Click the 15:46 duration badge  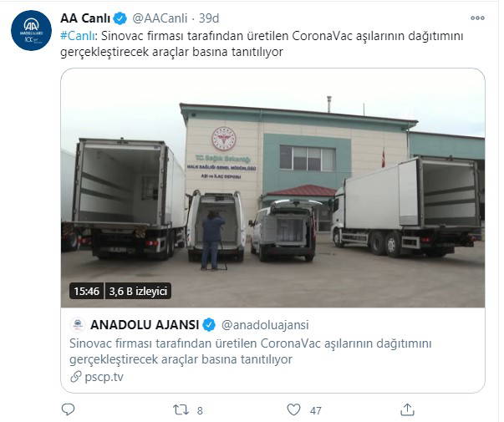(86, 291)
